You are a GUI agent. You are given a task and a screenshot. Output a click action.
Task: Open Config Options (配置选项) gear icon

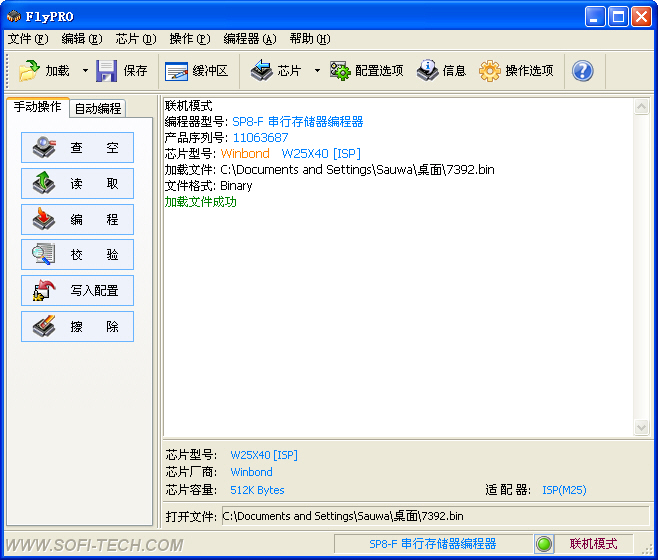(x=340, y=71)
